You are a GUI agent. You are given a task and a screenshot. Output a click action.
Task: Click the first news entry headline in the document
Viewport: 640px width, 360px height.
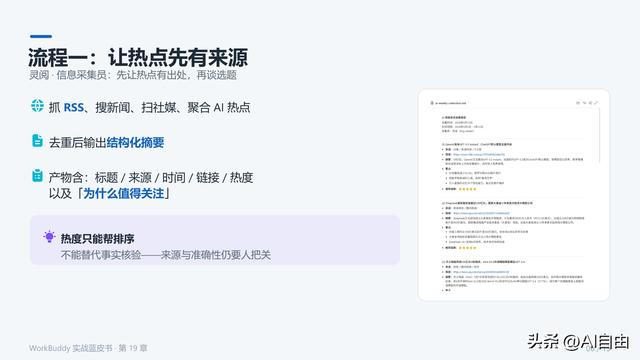tap(477, 144)
